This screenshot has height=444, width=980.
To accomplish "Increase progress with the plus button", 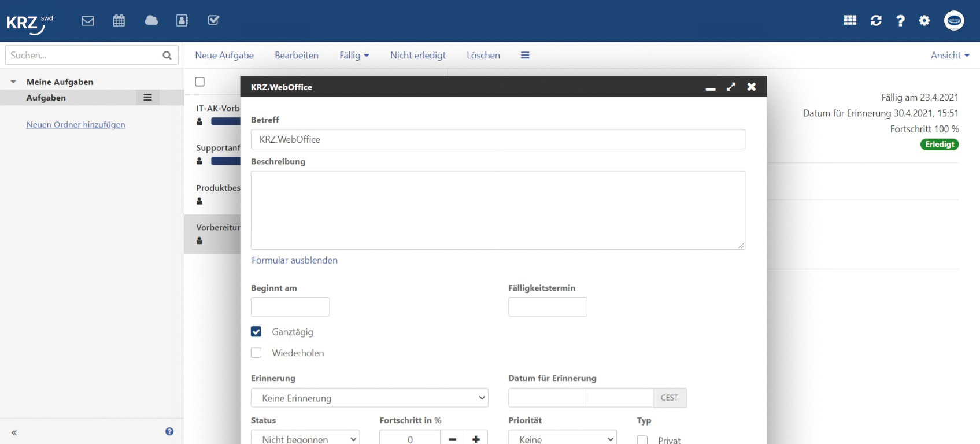I will click(476, 438).
